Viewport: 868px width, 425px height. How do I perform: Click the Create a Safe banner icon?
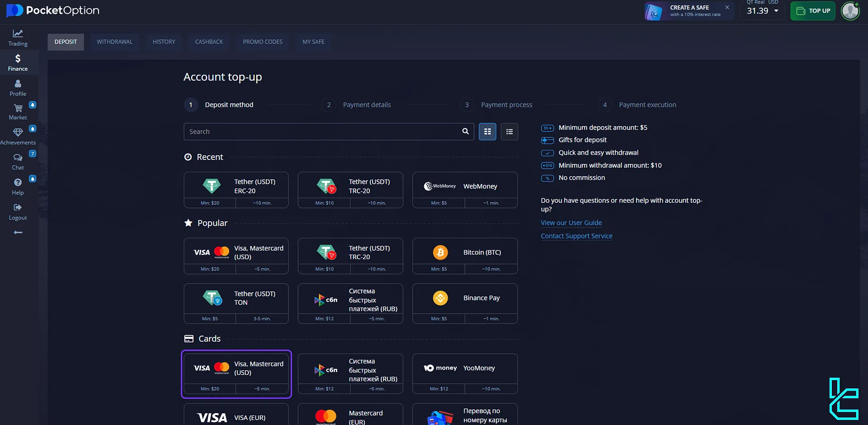654,11
